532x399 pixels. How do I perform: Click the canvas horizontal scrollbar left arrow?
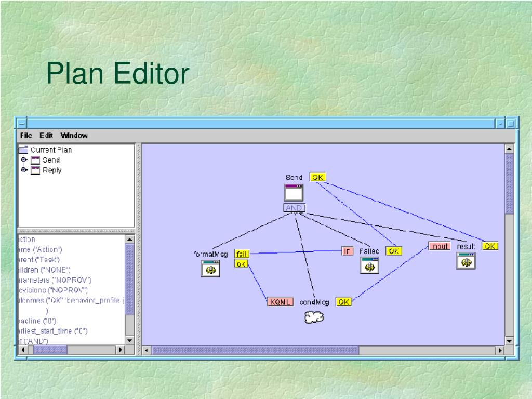pyautogui.click(x=147, y=350)
